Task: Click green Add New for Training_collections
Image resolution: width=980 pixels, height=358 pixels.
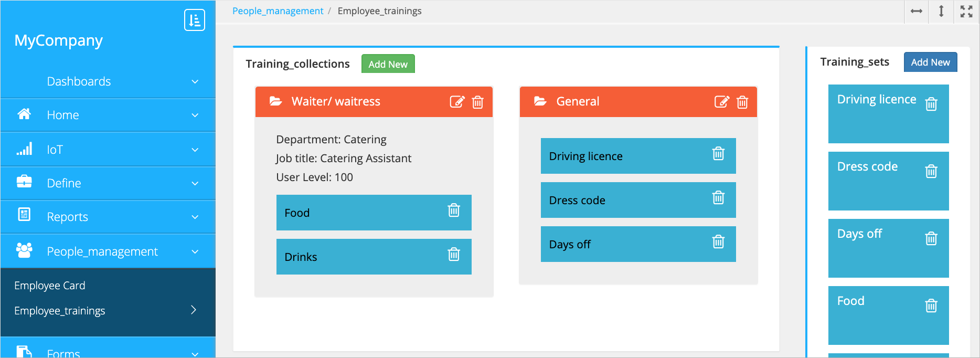Action: pyautogui.click(x=388, y=64)
